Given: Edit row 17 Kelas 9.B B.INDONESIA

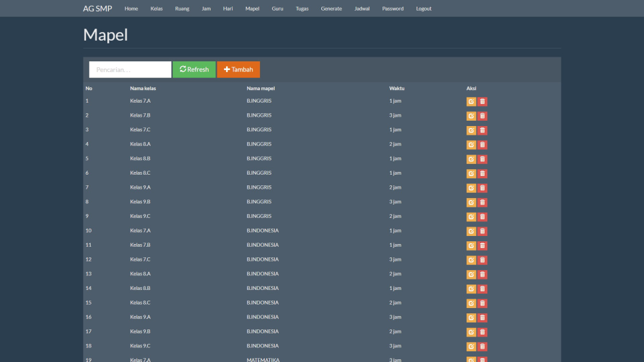Looking at the screenshot, I should 471,332.
